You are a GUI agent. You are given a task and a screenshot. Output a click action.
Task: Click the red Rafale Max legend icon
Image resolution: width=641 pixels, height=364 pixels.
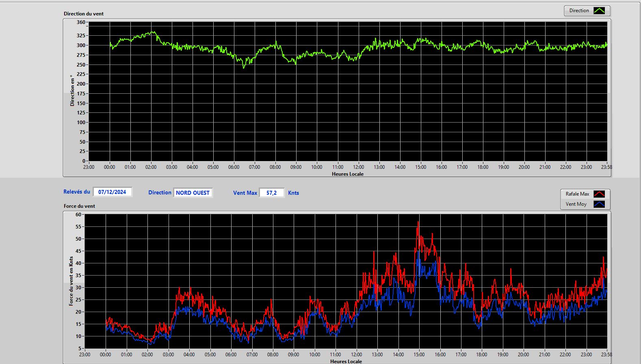tap(599, 194)
